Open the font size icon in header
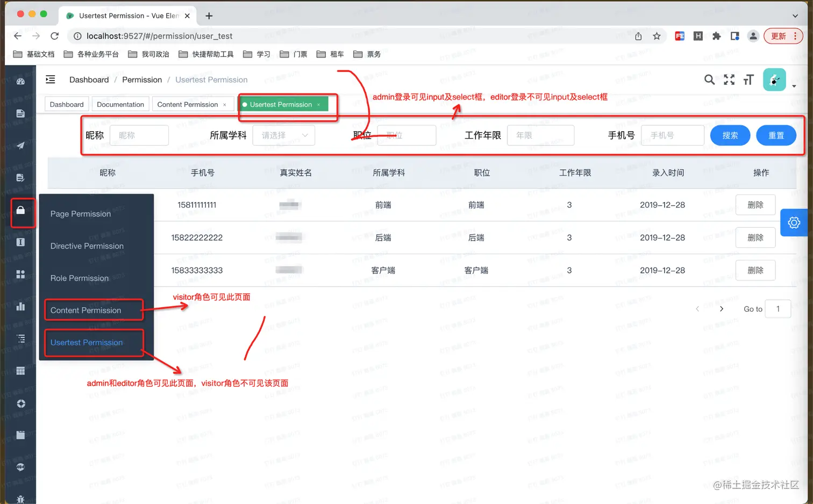Viewport: 813px width, 504px height. (x=748, y=80)
